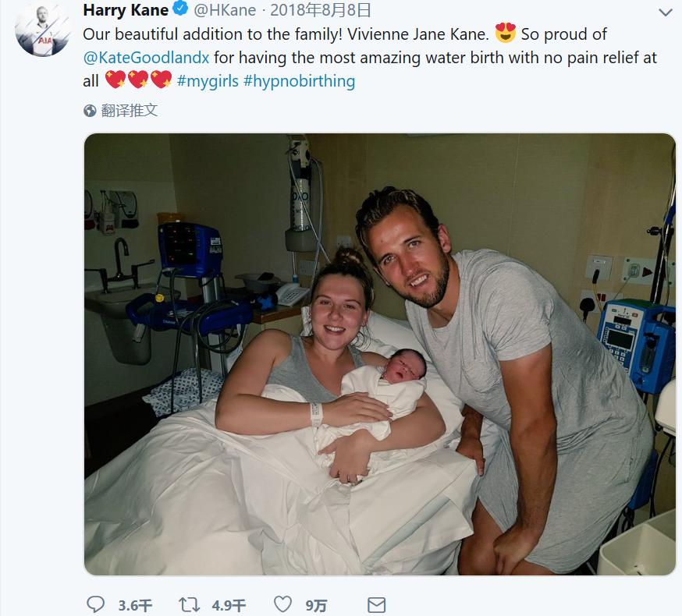Open Harry Kane's profile avatar
The image size is (682, 616).
point(39,30)
